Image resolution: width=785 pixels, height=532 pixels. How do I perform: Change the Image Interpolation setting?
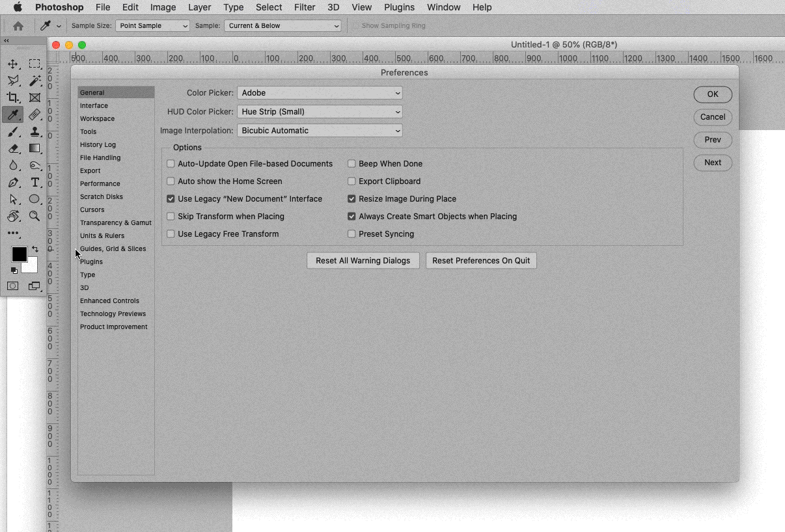pos(320,130)
